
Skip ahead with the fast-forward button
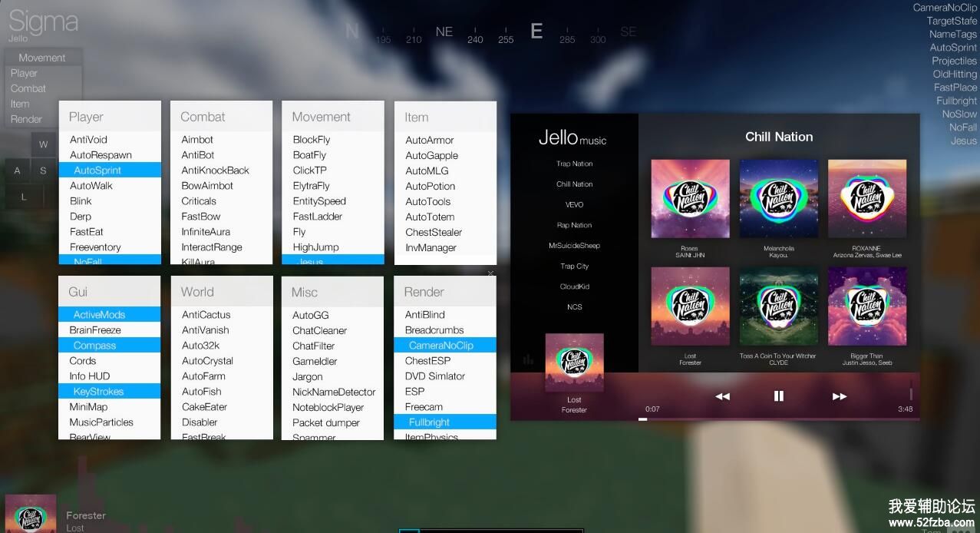pos(840,396)
